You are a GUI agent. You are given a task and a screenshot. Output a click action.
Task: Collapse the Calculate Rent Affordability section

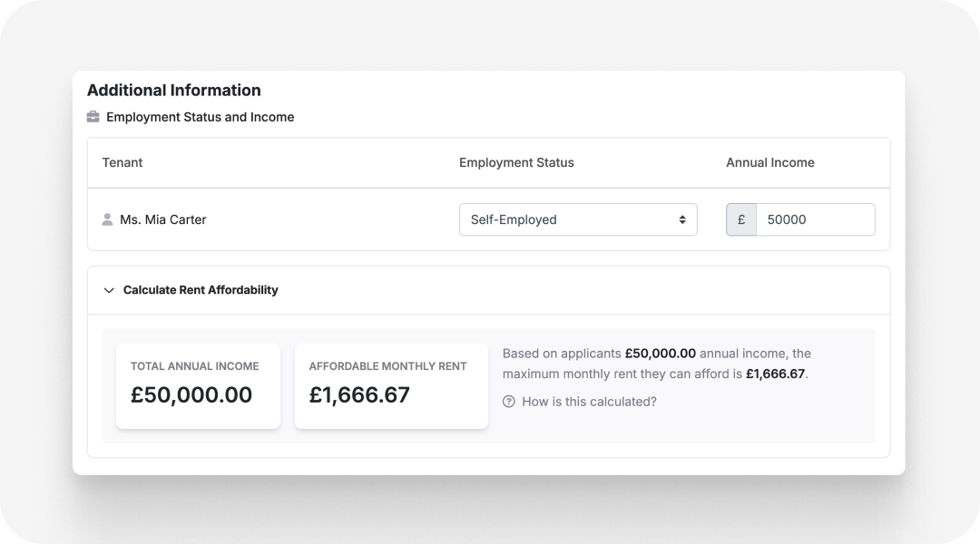191,290
